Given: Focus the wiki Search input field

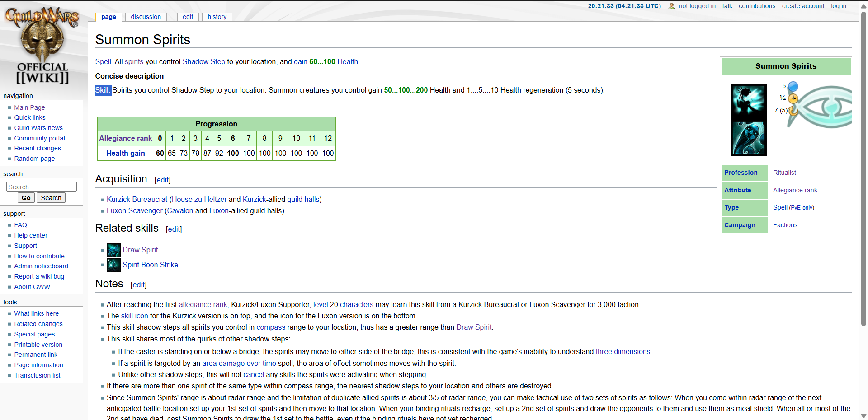Looking at the screenshot, I should click(x=42, y=187).
